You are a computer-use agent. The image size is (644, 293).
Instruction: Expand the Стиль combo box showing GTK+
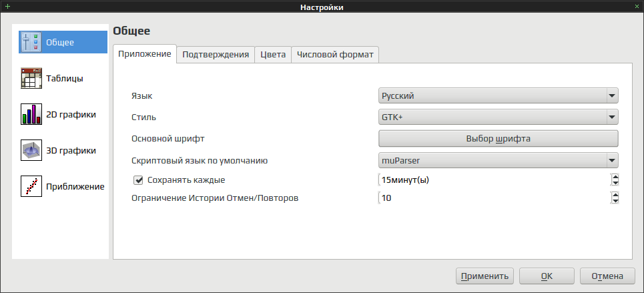coord(499,117)
